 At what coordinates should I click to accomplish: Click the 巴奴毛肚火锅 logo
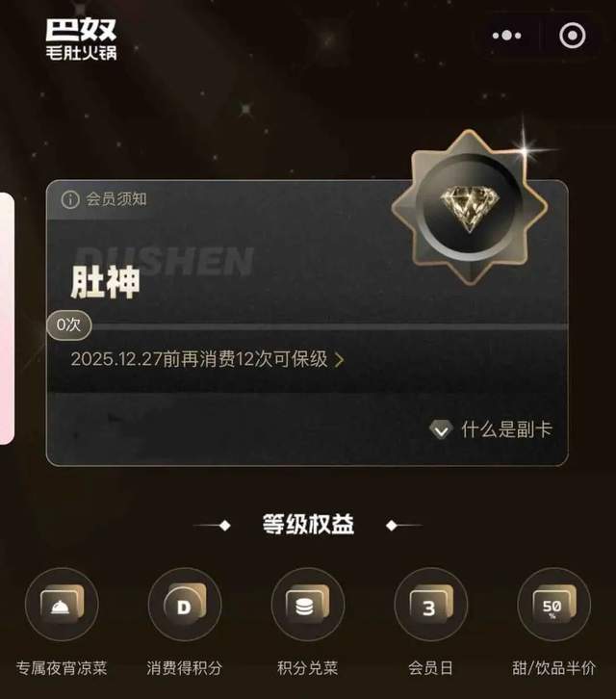click(81, 39)
